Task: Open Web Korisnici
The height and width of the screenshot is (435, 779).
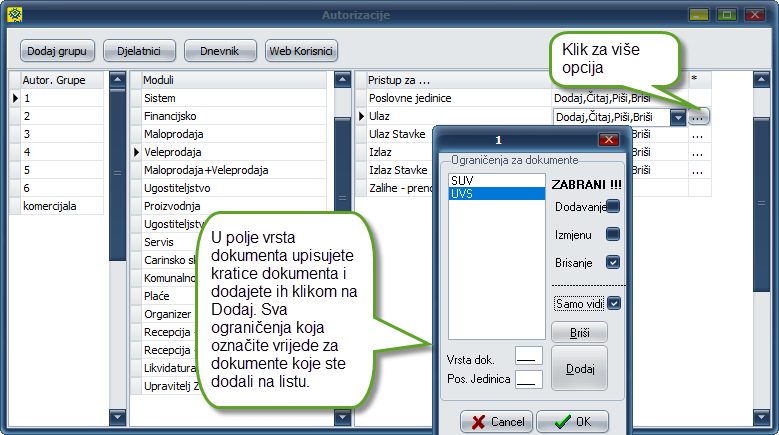Action: [x=302, y=50]
